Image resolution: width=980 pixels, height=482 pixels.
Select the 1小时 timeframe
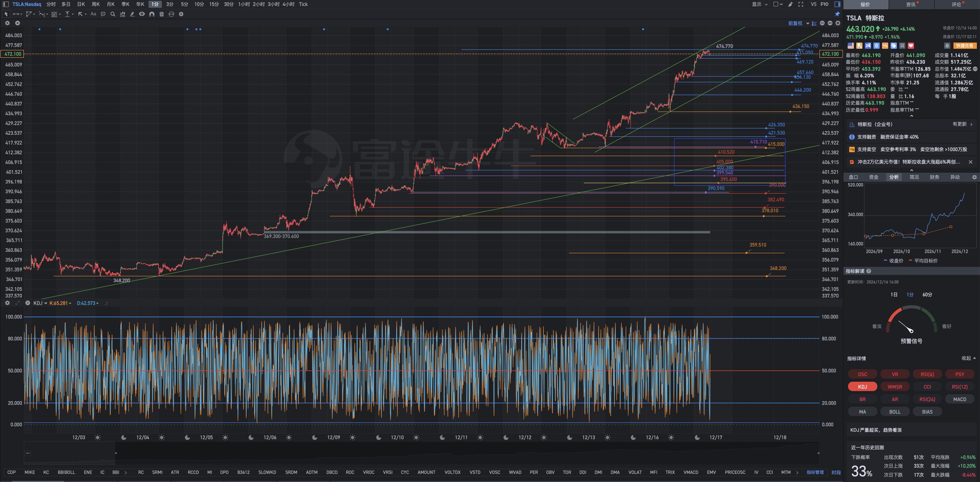pos(244,4)
